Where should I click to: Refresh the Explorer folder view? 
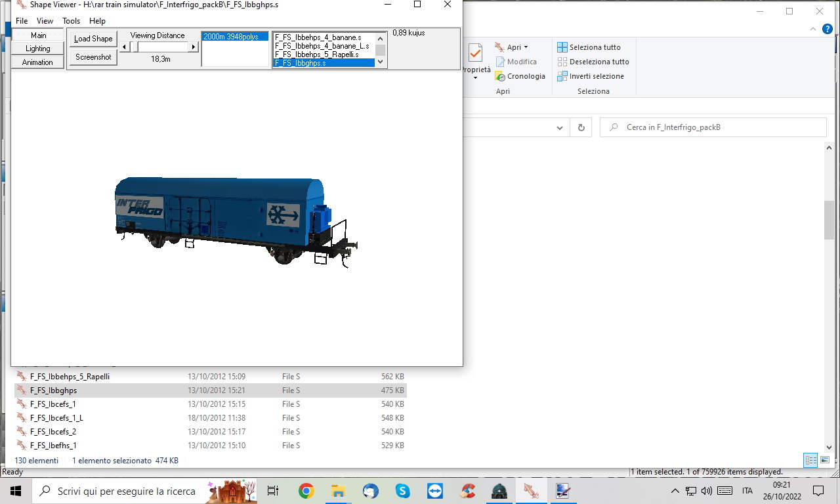click(x=581, y=128)
